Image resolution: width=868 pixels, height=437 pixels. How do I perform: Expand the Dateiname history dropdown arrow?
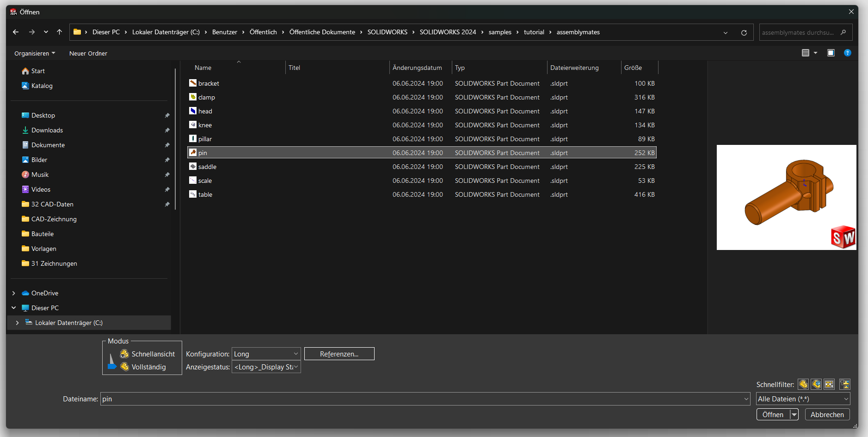[746, 399]
